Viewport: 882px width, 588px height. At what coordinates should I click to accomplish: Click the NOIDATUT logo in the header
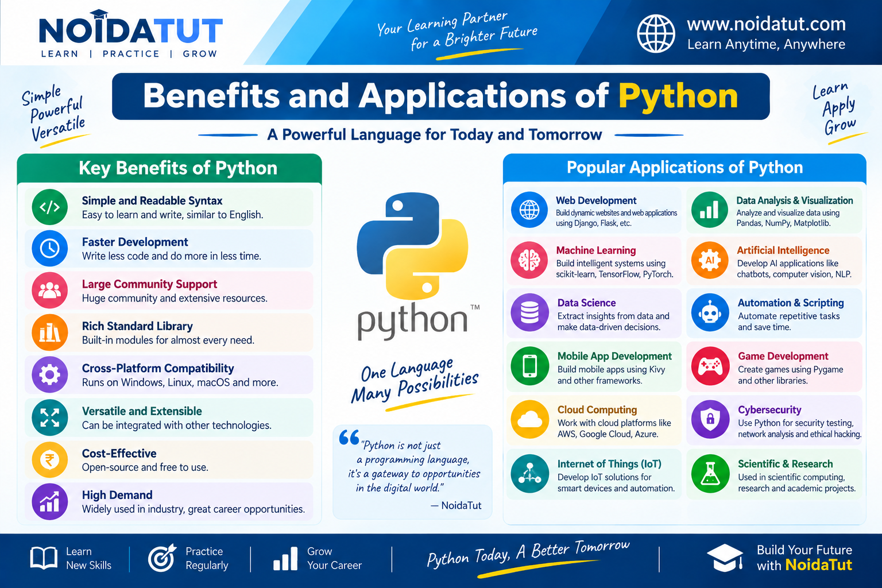pos(130,34)
